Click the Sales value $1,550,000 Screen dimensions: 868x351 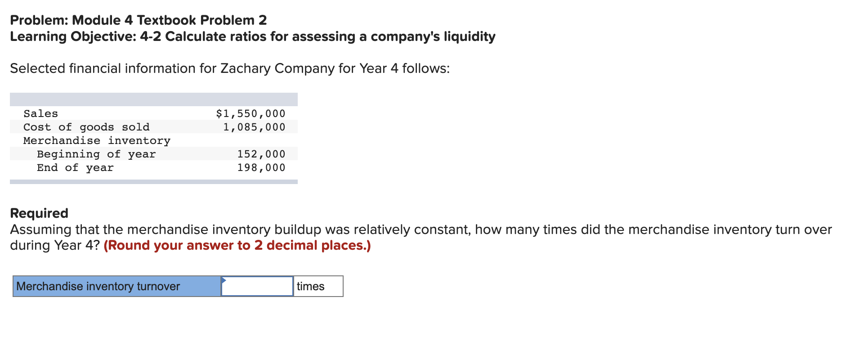pos(251,113)
